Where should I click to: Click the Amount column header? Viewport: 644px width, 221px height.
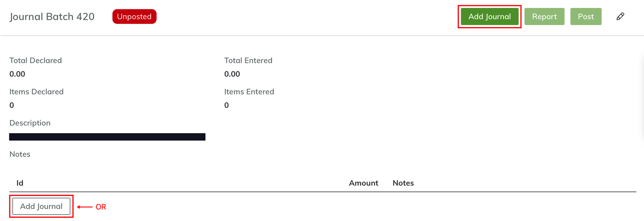[363, 183]
